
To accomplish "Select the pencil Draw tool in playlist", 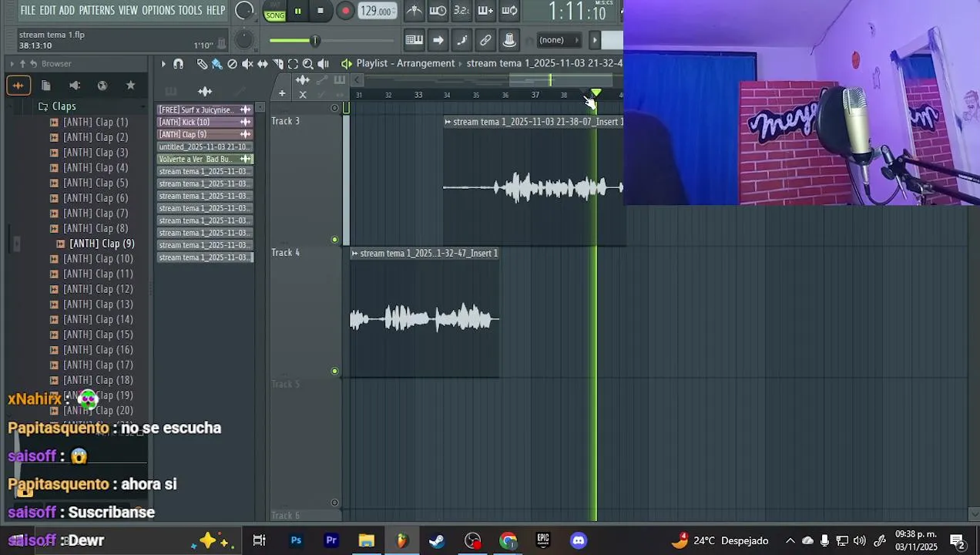I will click(202, 64).
